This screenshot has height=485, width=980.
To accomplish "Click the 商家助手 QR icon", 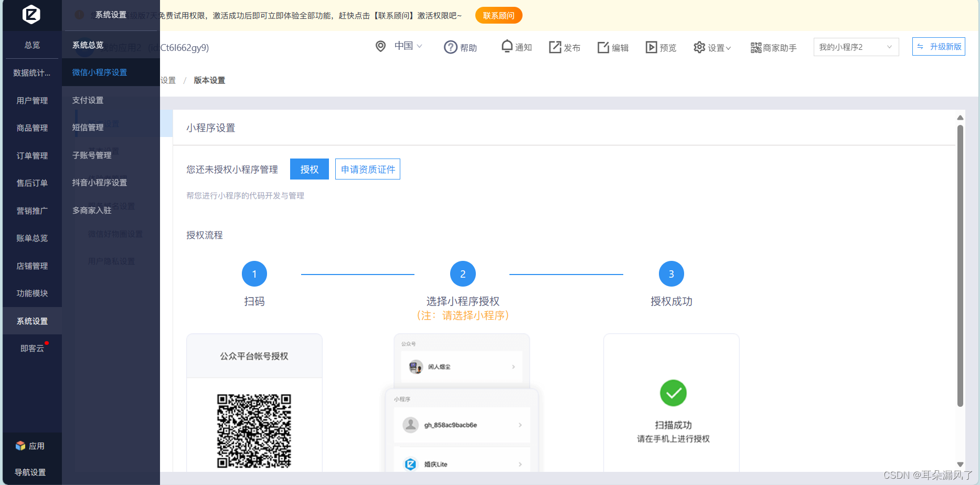I will (756, 48).
